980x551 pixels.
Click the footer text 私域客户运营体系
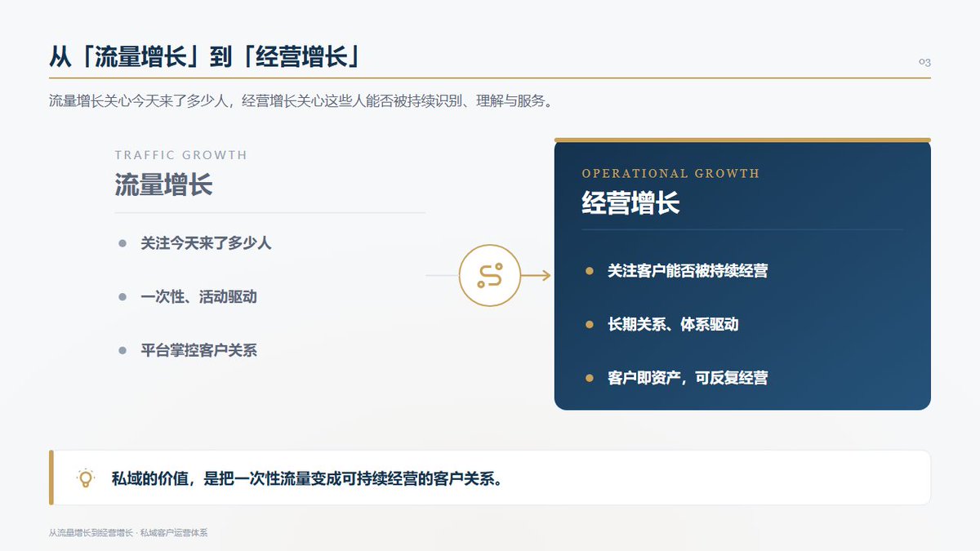[x=174, y=533]
